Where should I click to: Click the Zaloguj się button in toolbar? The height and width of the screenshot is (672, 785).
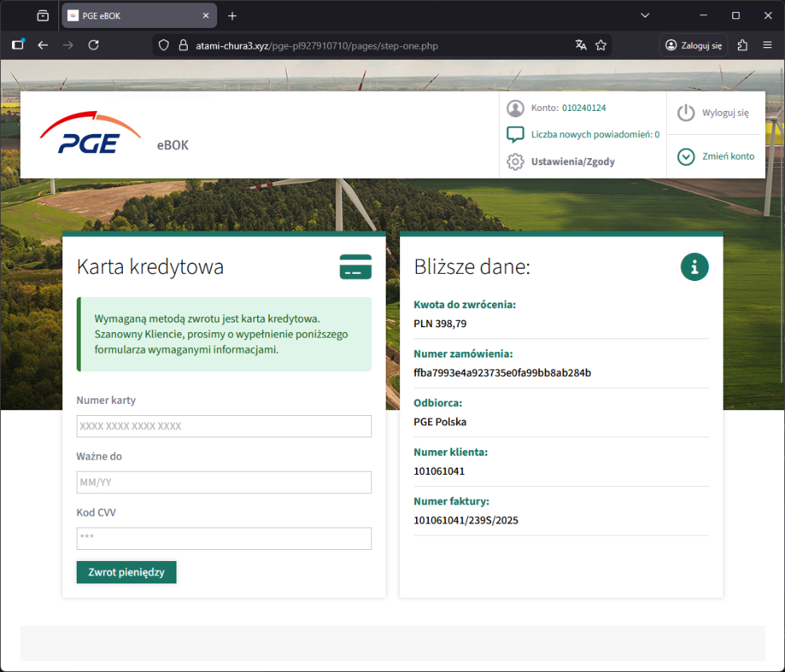(693, 45)
